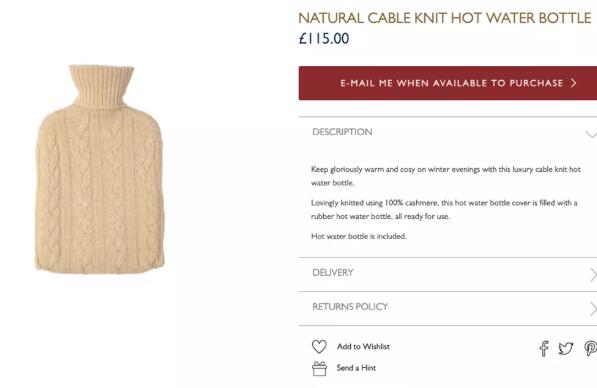
Task: Click the £115.00 price text
Action: click(x=324, y=38)
